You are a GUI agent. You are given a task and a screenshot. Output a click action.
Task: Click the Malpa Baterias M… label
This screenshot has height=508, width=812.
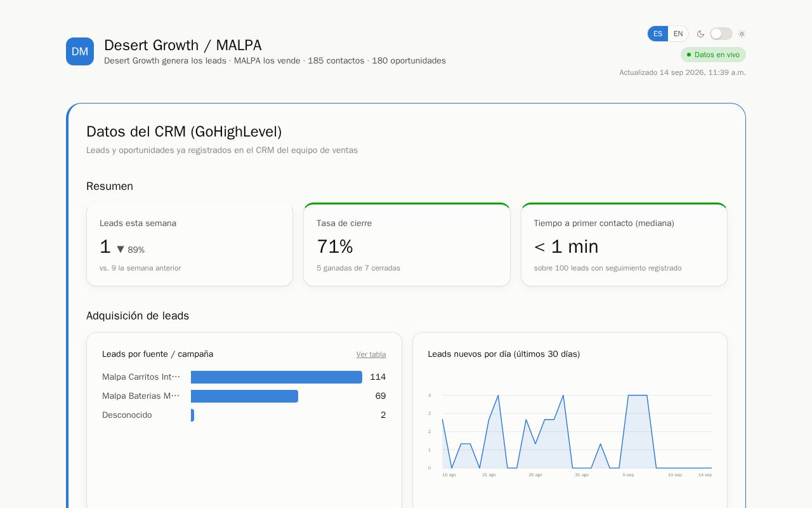coord(141,396)
